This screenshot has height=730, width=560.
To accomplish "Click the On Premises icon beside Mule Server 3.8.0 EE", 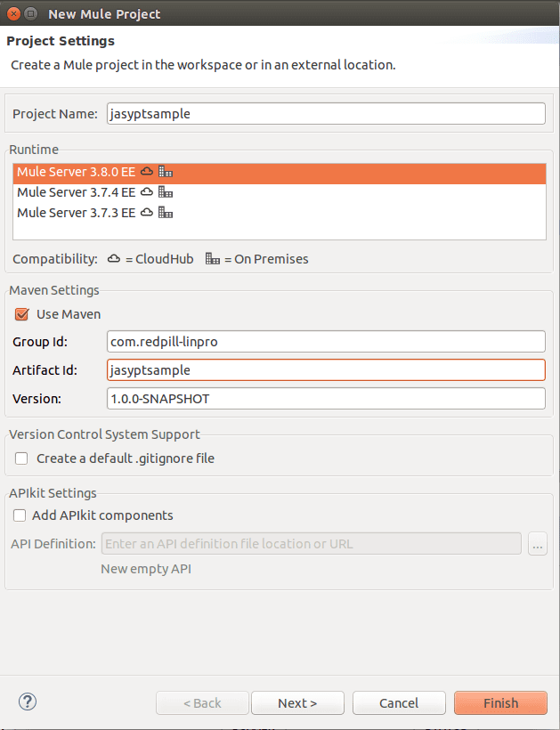I will [166, 171].
